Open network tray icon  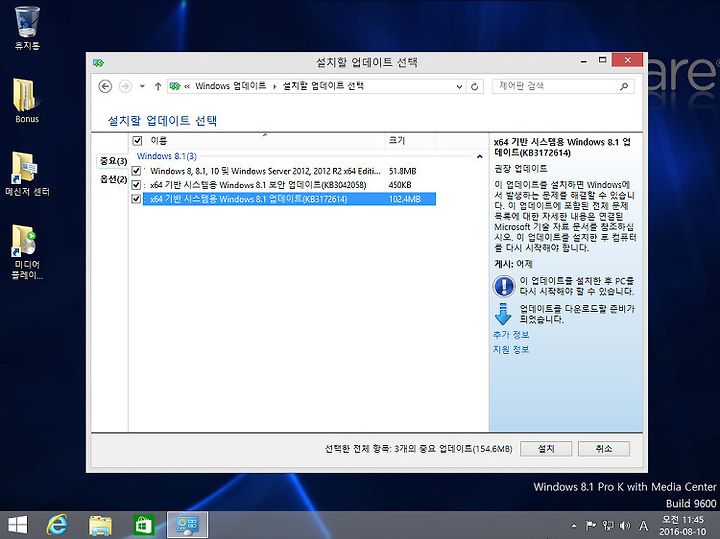coord(608,525)
